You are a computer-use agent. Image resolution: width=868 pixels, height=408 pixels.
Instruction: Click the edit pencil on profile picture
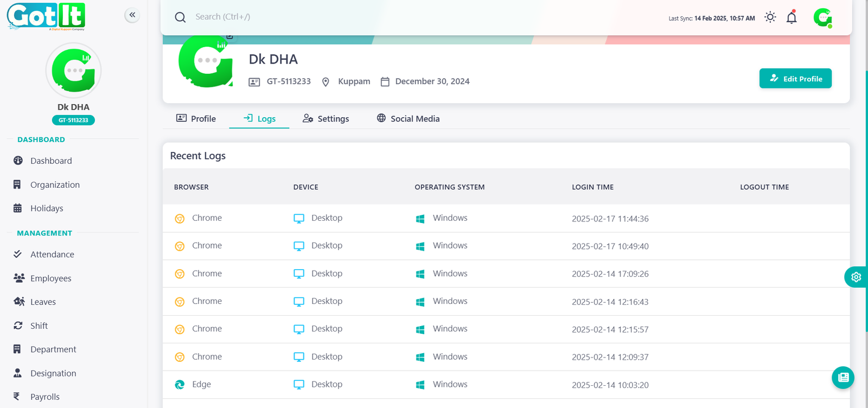click(x=229, y=37)
